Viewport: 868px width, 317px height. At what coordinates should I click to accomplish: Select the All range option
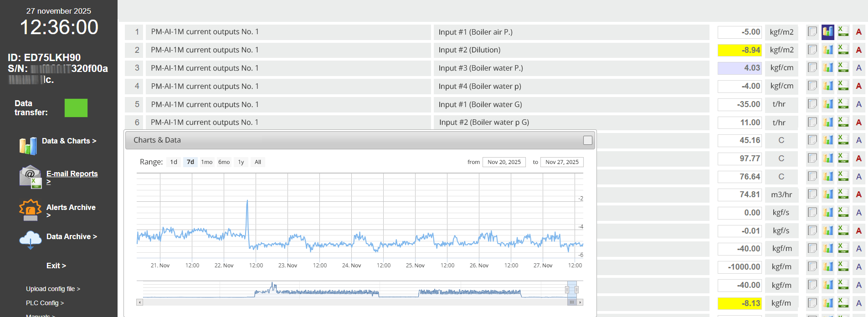tap(257, 162)
